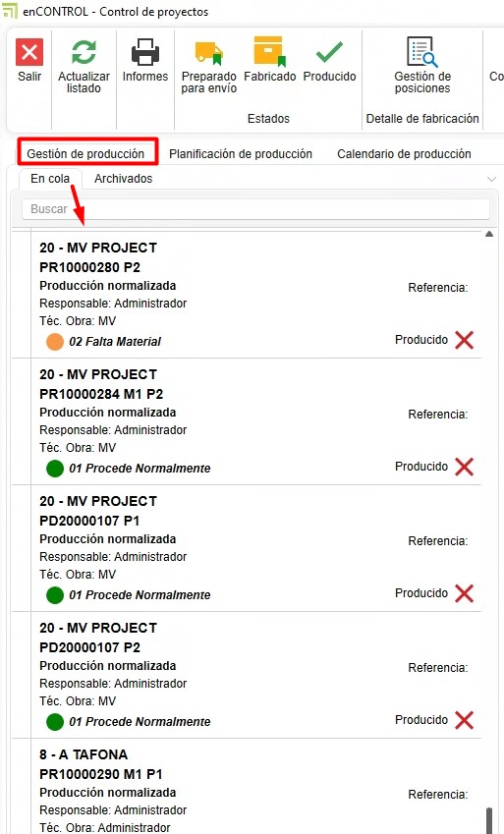The width and height of the screenshot is (504, 834).
Task: Toggle Producido red X for PR10000284 M1 P2
Action: pos(464,467)
